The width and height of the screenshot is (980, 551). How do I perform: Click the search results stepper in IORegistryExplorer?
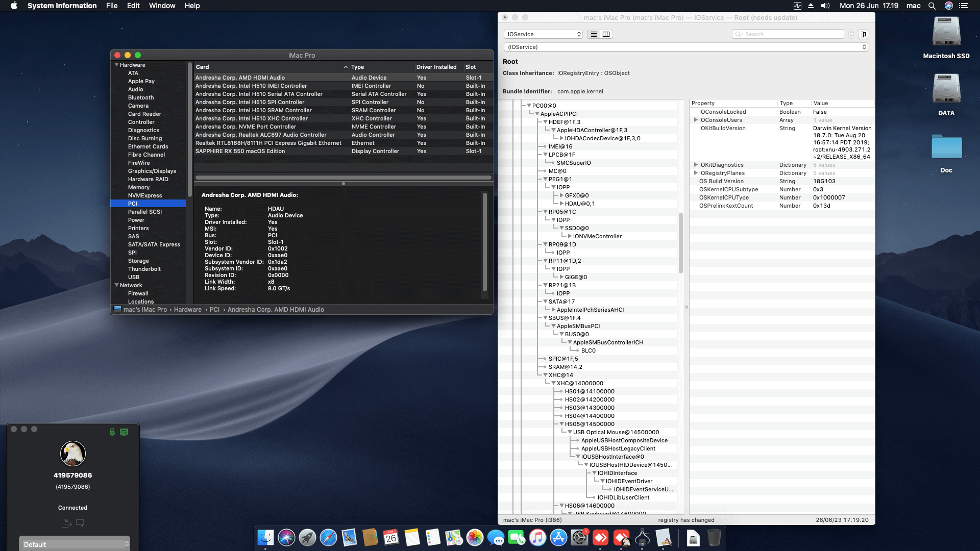pos(851,34)
